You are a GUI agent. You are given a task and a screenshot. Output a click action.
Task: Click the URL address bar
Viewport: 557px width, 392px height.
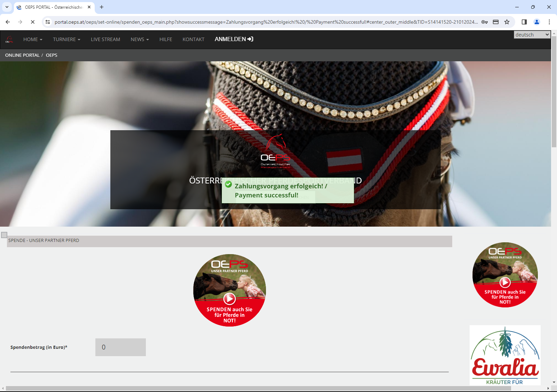point(266,22)
